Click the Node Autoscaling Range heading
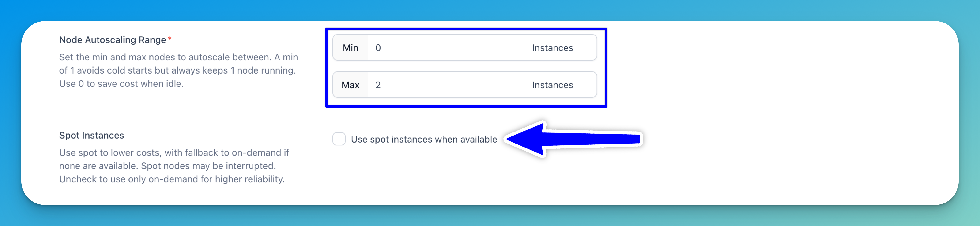The image size is (980, 226). coord(113,40)
